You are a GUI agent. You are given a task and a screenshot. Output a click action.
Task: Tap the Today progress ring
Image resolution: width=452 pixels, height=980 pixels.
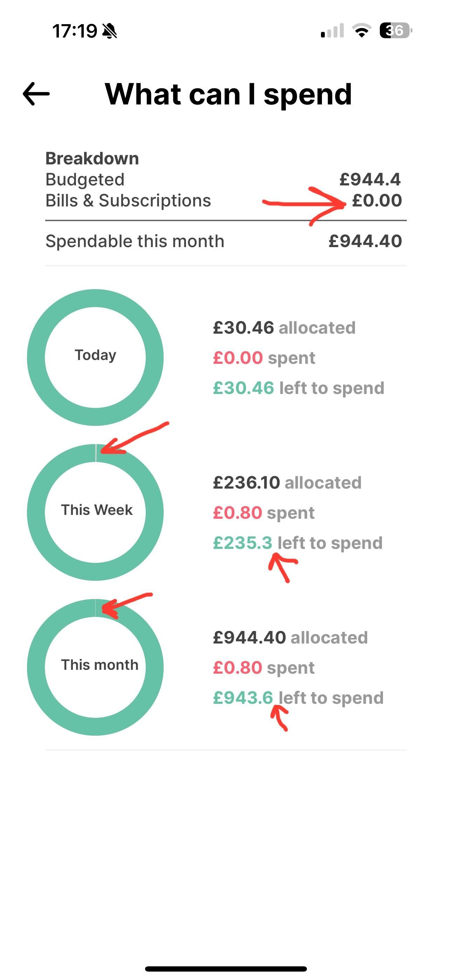[95, 357]
